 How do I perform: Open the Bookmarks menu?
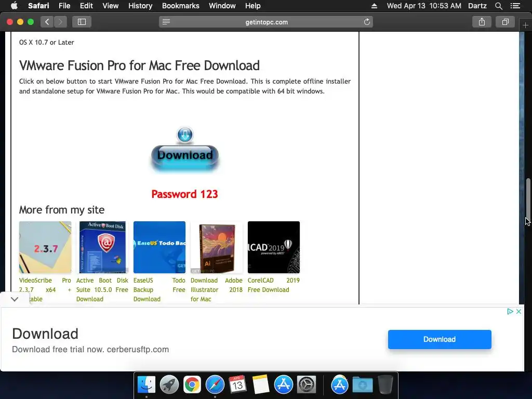180,6
